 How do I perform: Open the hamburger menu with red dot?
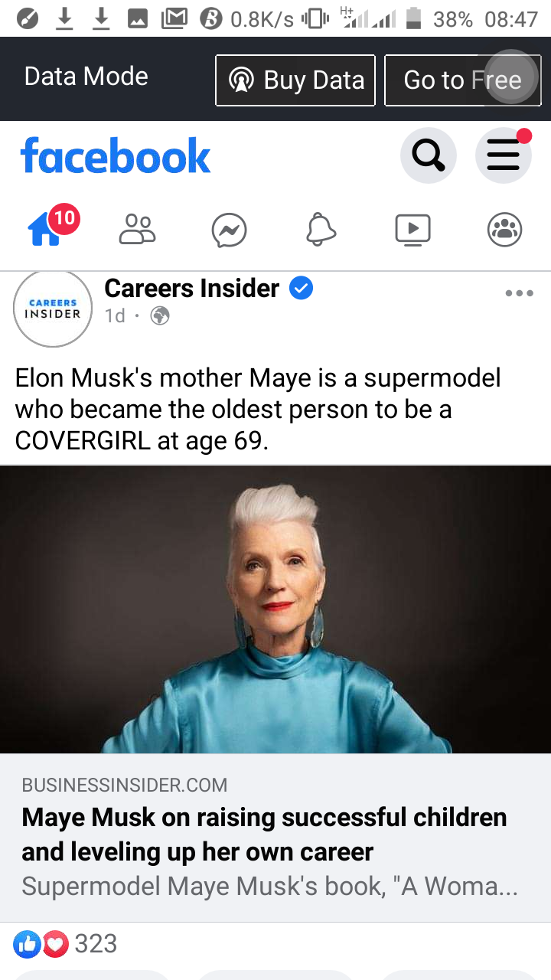504,156
